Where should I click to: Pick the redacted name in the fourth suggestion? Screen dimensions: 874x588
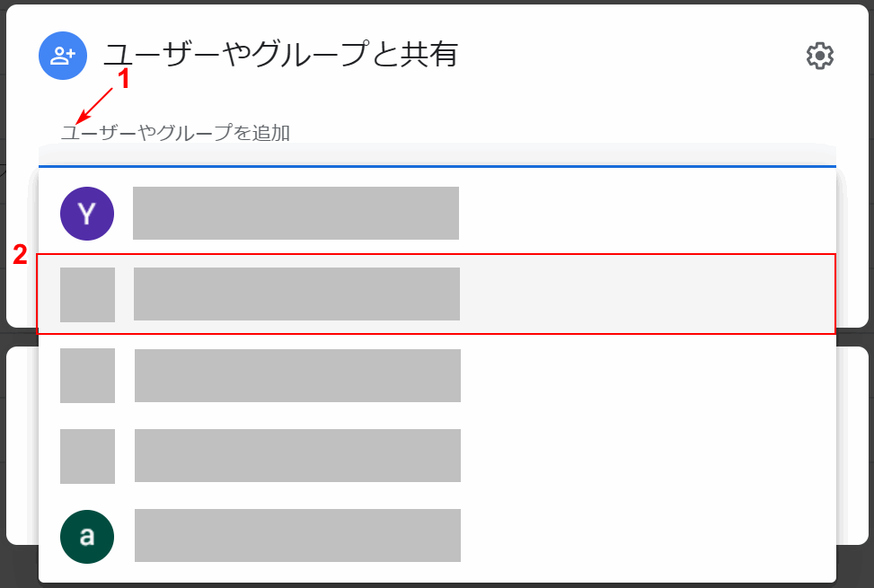[297, 456]
